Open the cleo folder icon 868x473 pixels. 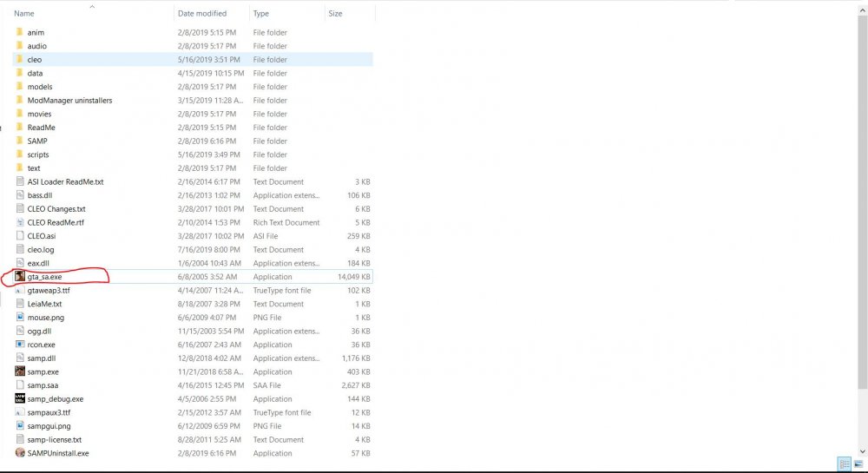click(x=20, y=59)
